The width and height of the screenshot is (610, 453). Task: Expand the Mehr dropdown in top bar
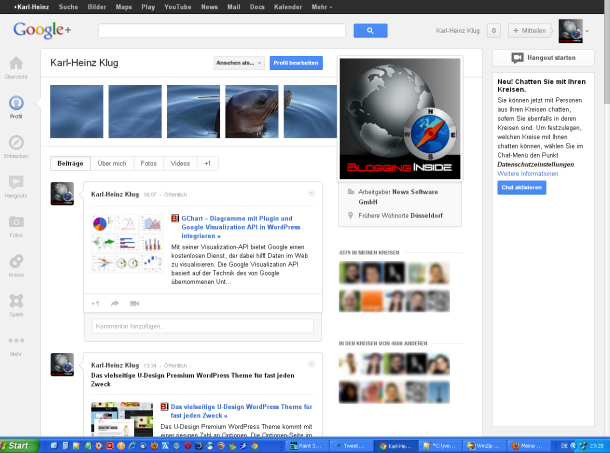[322, 7]
